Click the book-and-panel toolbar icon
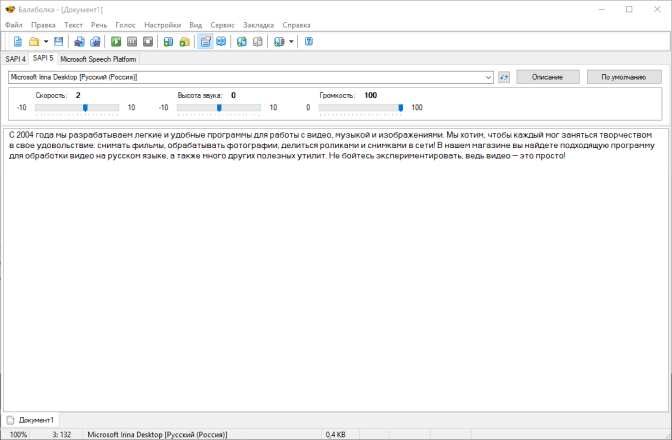This screenshot has width=672, height=440. [x=279, y=42]
